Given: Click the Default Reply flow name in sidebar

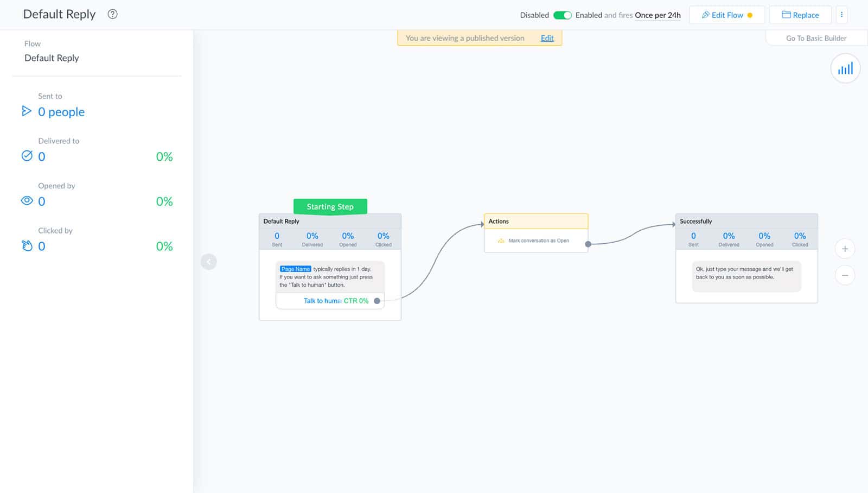Looking at the screenshot, I should coord(52,58).
